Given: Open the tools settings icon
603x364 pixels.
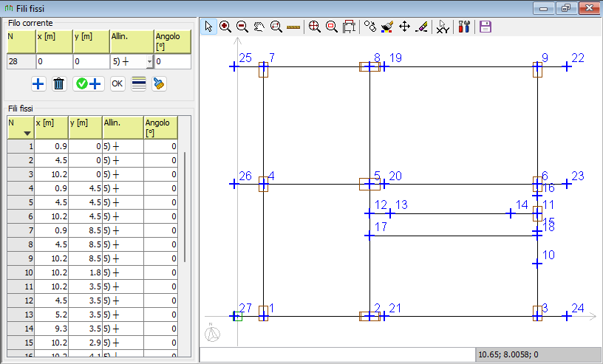Looking at the screenshot, I should coord(464,27).
